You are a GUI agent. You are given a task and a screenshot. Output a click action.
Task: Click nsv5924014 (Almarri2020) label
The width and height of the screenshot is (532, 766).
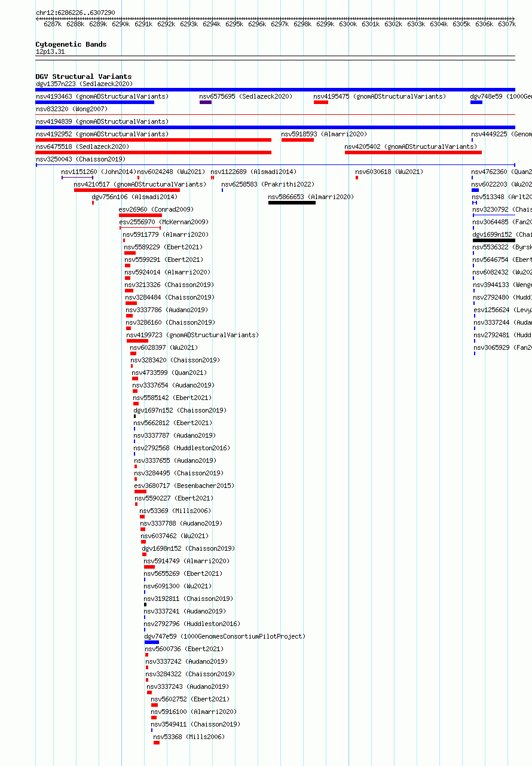(167, 272)
